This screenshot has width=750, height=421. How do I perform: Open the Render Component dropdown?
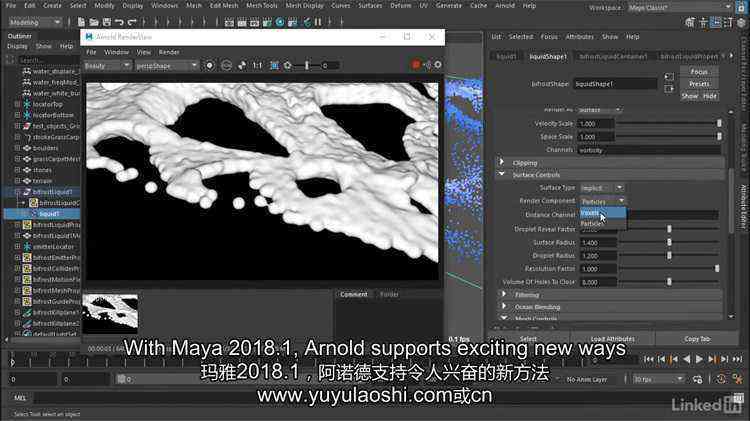tap(603, 201)
